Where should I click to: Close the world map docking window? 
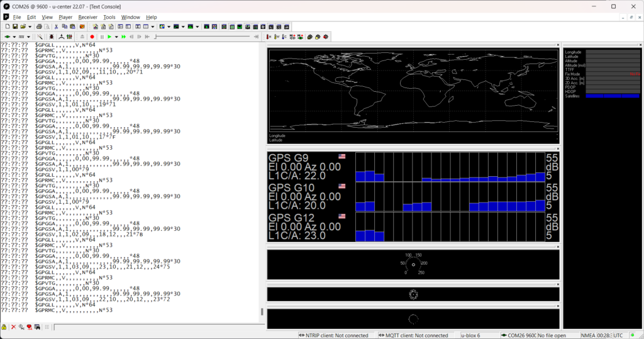point(558,45)
